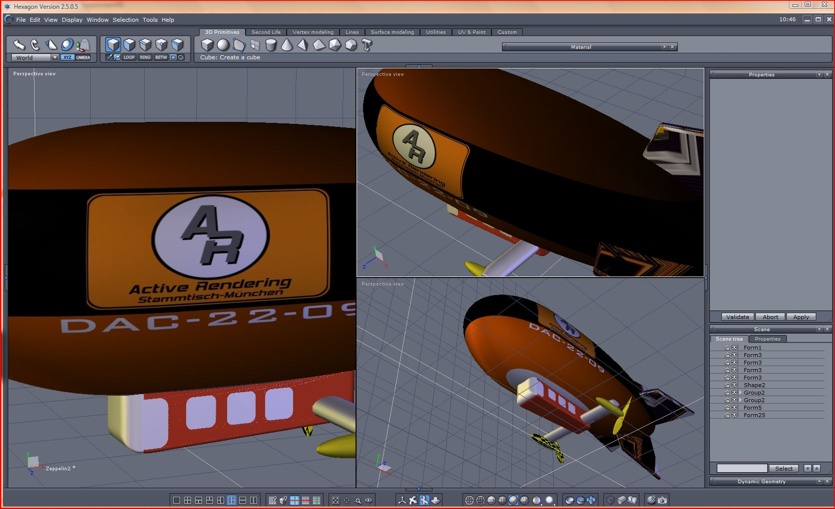The image size is (835, 509).
Task: Click the Apply button
Action: (801, 317)
